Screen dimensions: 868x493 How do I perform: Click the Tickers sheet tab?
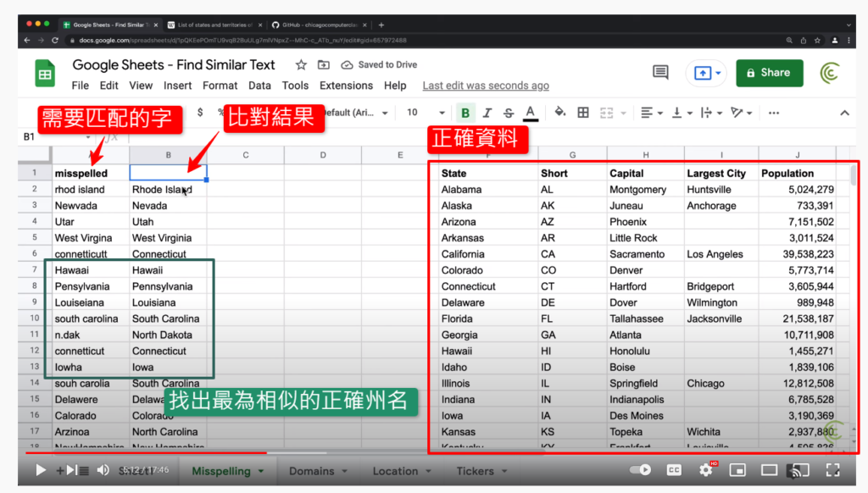[481, 471]
